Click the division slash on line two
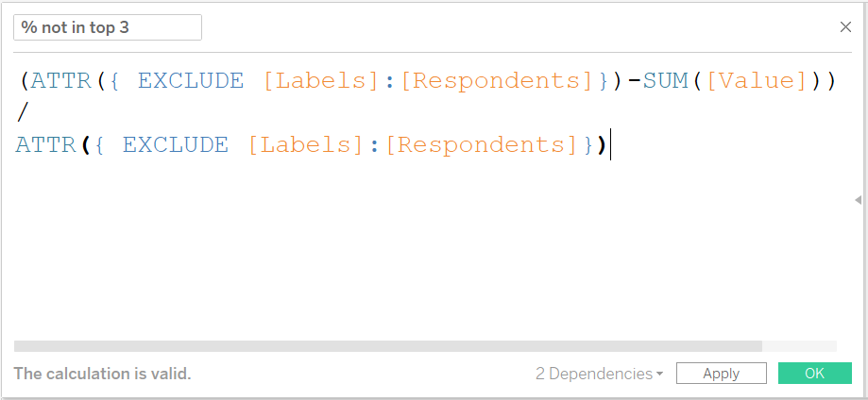868x400 pixels. coord(23,113)
